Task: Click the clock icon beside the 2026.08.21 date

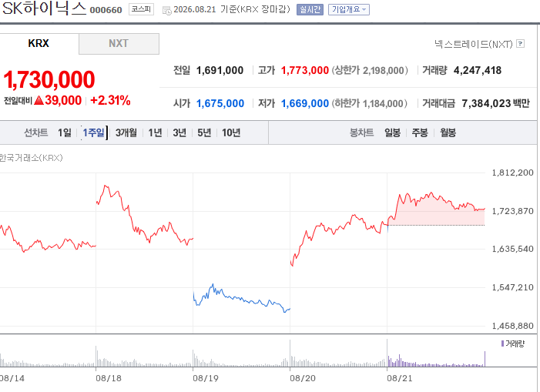Action: click(166, 11)
